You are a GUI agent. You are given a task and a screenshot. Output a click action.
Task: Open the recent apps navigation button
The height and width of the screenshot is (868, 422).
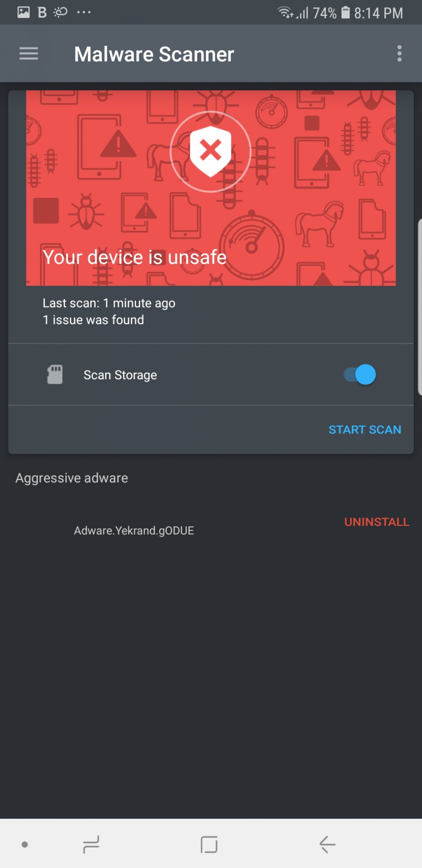tap(91, 844)
